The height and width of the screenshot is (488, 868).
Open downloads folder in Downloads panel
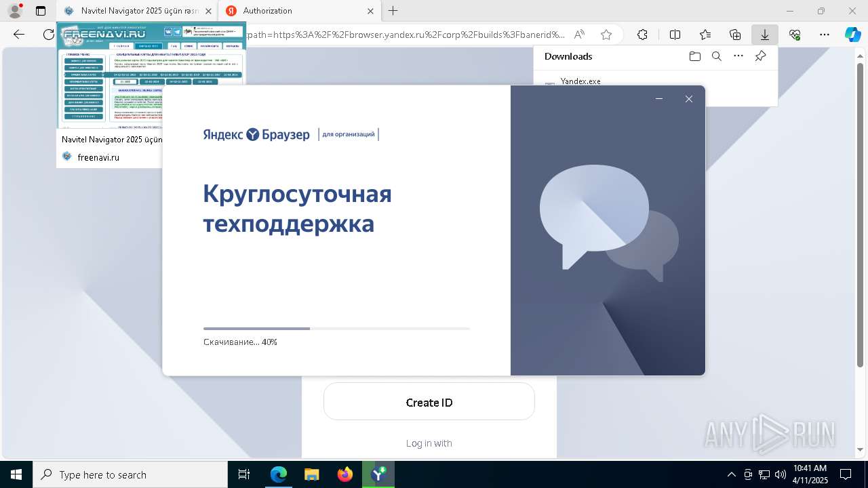click(x=694, y=56)
